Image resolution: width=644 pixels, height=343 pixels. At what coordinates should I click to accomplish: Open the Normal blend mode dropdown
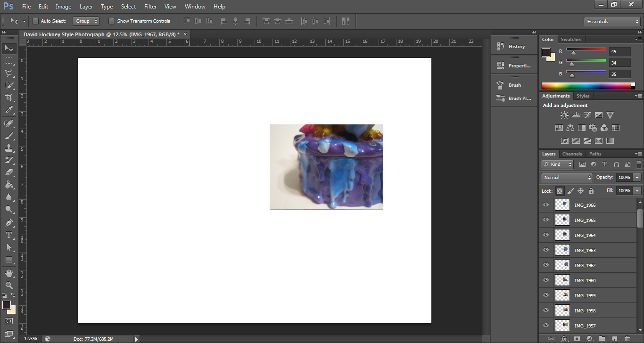tap(567, 178)
